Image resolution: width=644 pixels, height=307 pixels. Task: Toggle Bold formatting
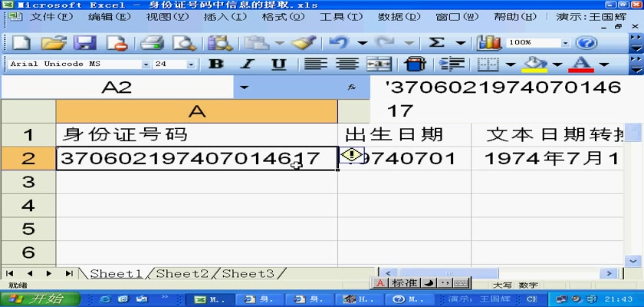tap(216, 64)
